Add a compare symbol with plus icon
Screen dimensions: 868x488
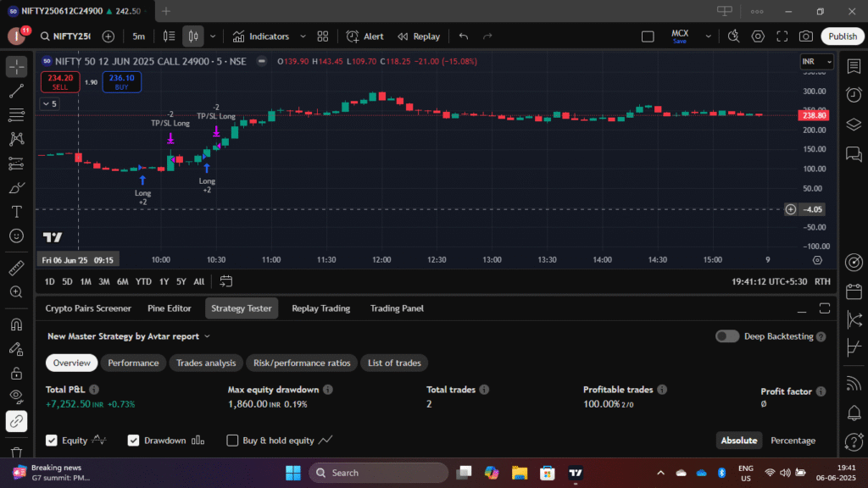108,36
